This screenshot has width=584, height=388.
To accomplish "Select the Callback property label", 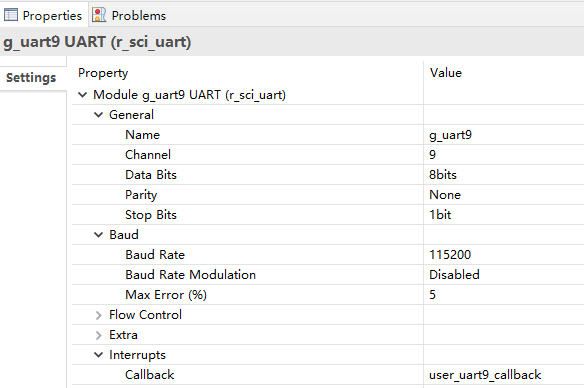I will (x=149, y=375).
